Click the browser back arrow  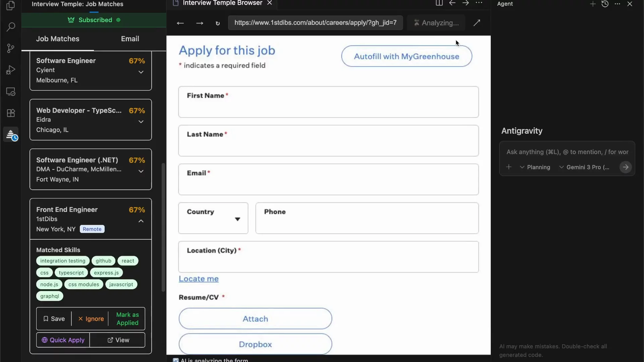pos(180,23)
